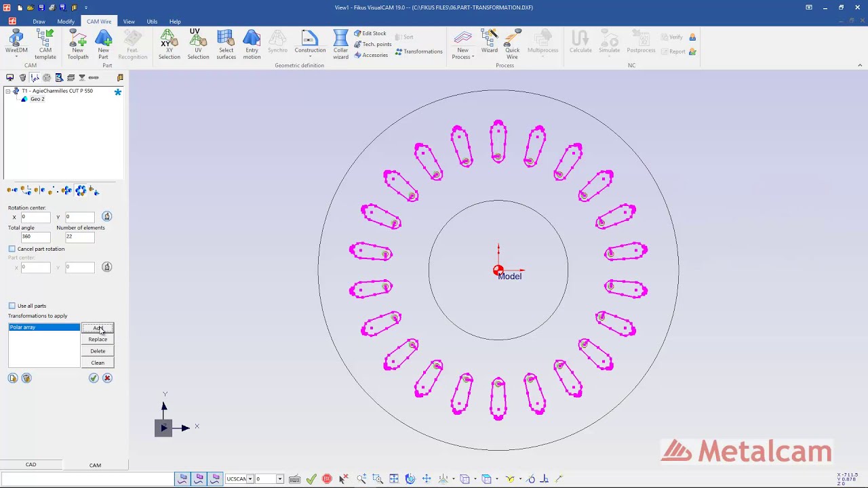Open the Help ribbon tab

(175, 22)
